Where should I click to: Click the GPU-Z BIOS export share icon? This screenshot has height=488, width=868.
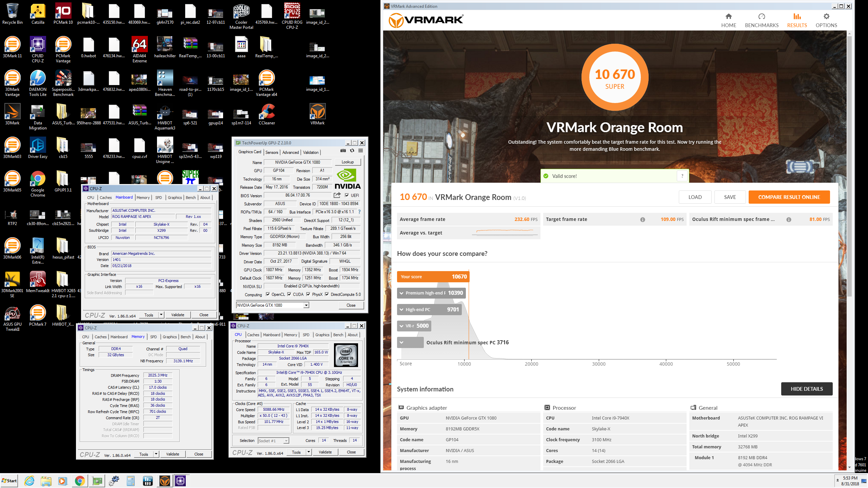[x=337, y=195]
